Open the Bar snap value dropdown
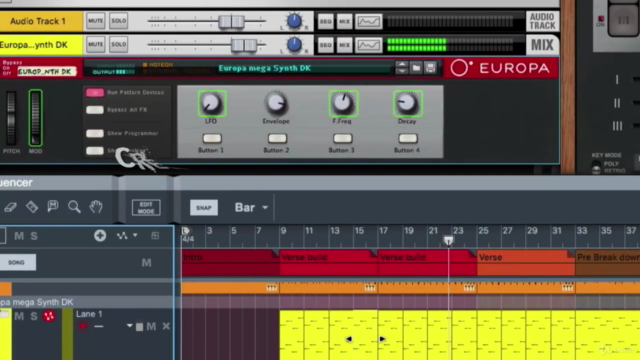The width and height of the screenshot is (640, 360). [x=251, y=207]
